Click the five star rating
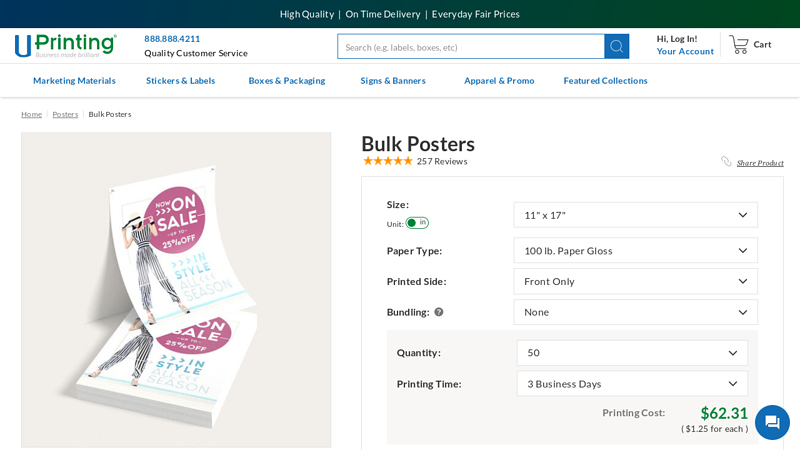Viewport: 800px width, 450px height. pos(388,161)
